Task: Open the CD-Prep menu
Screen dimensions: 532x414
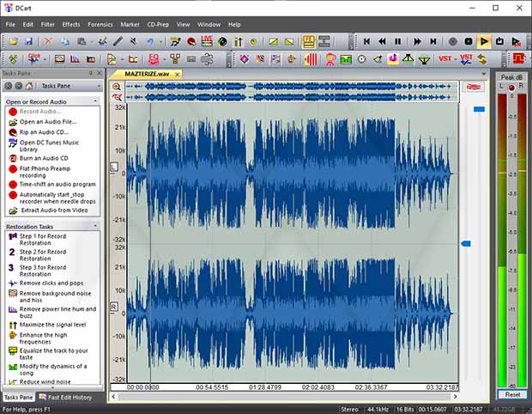Action: click(x=158, y=24)
